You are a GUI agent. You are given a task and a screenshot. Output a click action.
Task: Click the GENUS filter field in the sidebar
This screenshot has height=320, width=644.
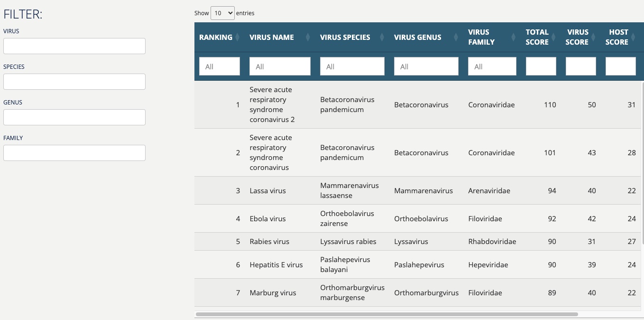[74, 117]
